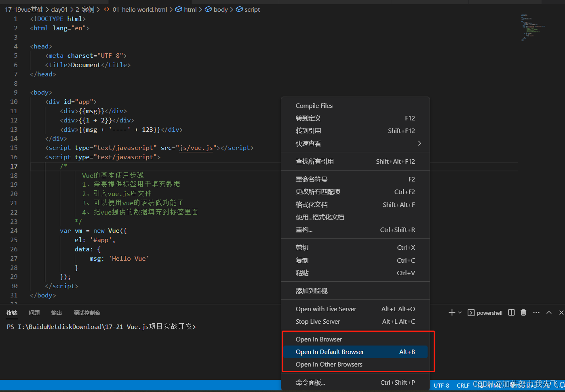Screen dimensions: 565x392
Task: Show notifications bell in status bar
Action: 562,385
